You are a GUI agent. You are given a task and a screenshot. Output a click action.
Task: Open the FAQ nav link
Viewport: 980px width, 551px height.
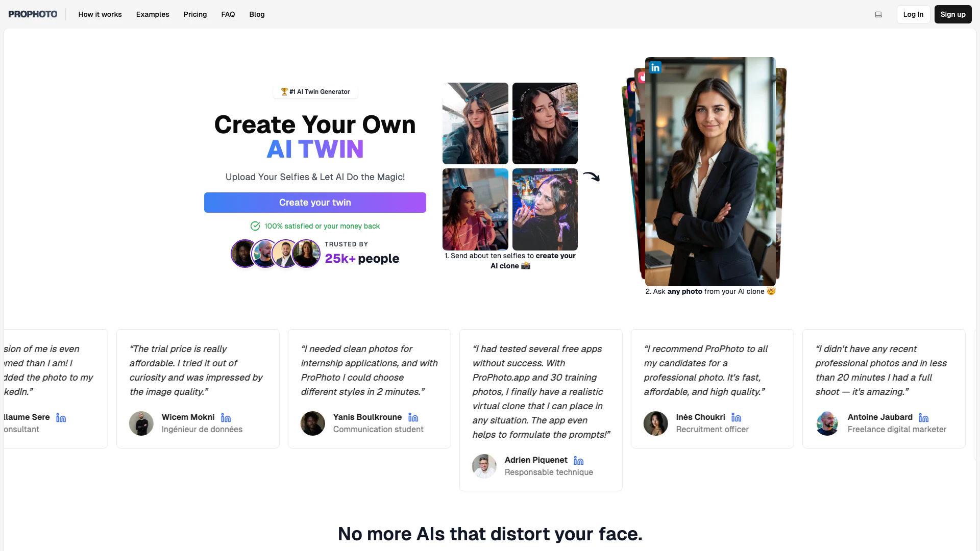[228, 14]
